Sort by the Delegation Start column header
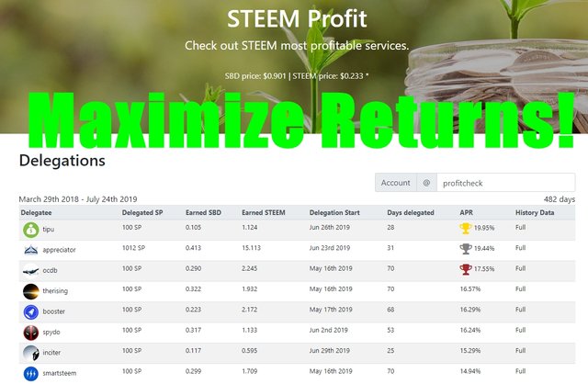 pos(334,212)
